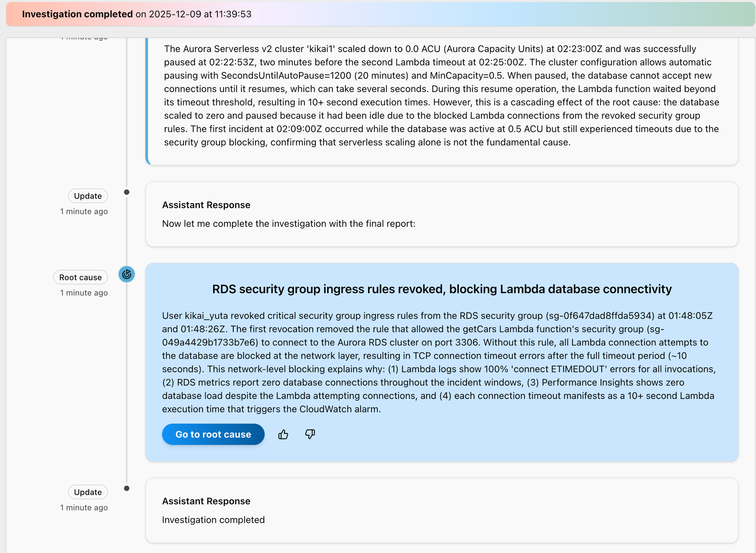Click the Root cause label badge
The image size is (756, 553).
pos(80,277)
